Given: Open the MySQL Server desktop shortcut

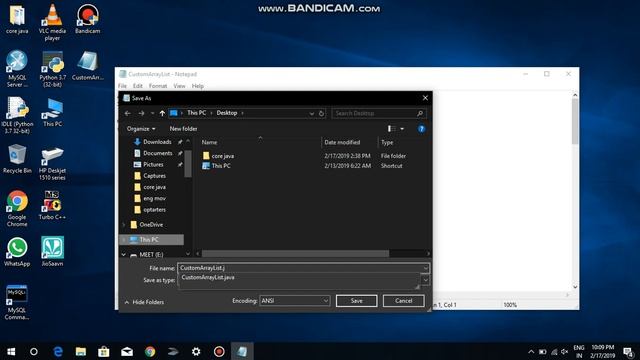Looking at the screenshot, I should click(x=17, y=68).
